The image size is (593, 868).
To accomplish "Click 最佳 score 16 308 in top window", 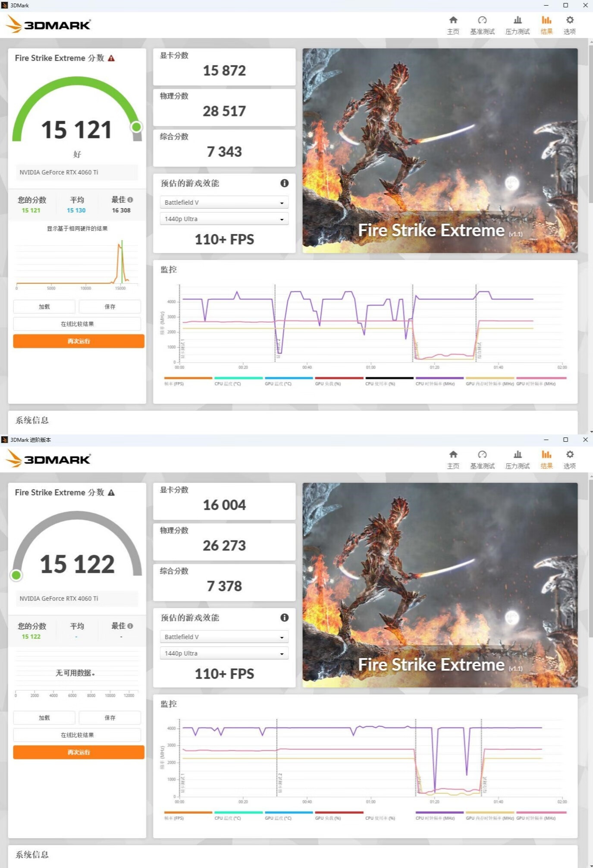I will (x=121, y=210).
